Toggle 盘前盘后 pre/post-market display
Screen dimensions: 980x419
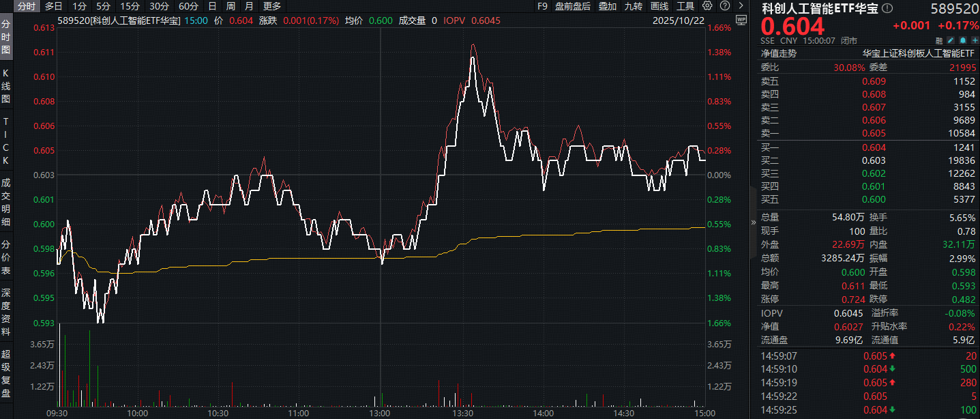pyautogui.click(x=573, y=6)
